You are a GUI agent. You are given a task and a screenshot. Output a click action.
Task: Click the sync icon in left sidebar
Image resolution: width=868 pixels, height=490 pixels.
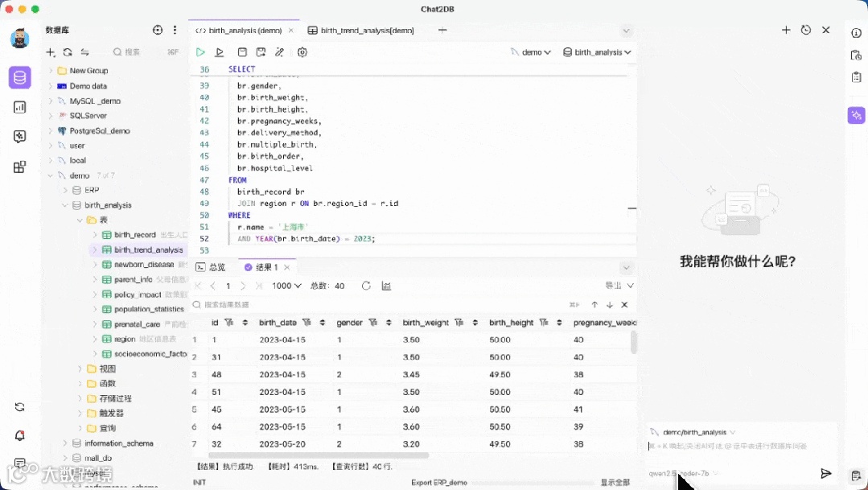click(x=19, y=407)
